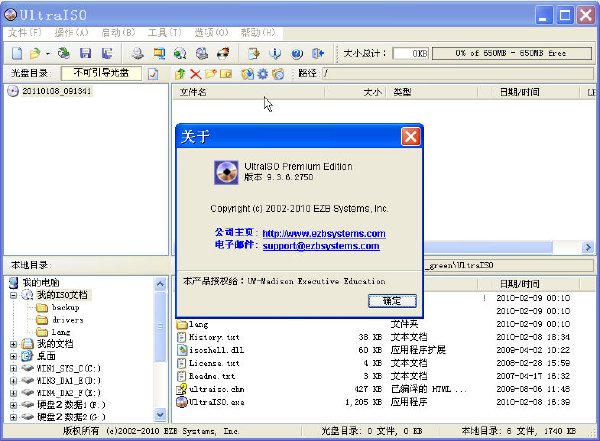Click the 0% of 650MB capacity bar
The width and height of the screenshot is (600, 441).
click(512, 53)
